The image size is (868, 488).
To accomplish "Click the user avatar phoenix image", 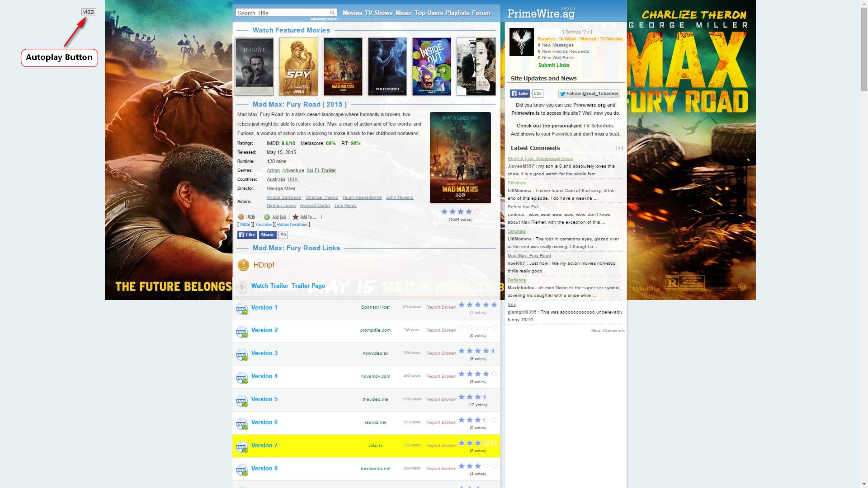I will pyautogui.click(x=522, y=42).
